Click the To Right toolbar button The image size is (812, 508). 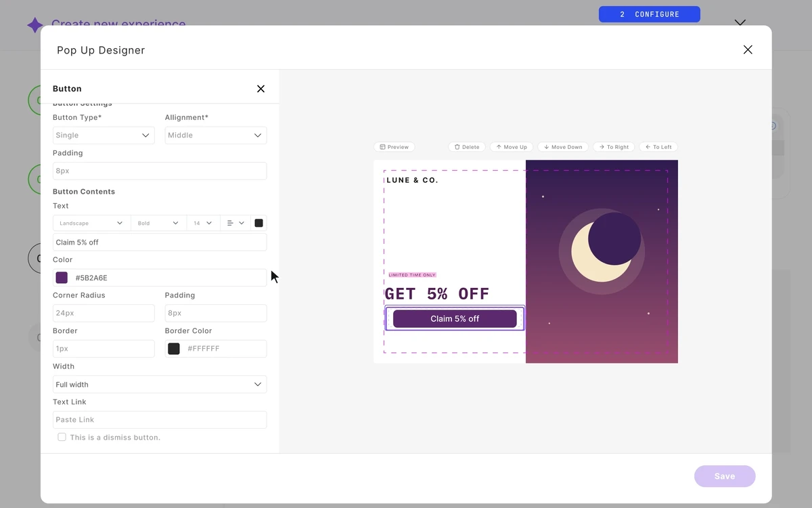tap(614, 147)
